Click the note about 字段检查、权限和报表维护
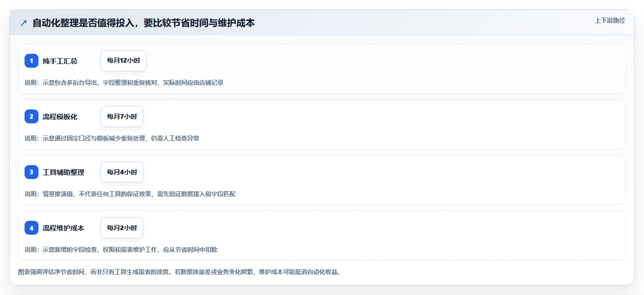 coord(121,250)
